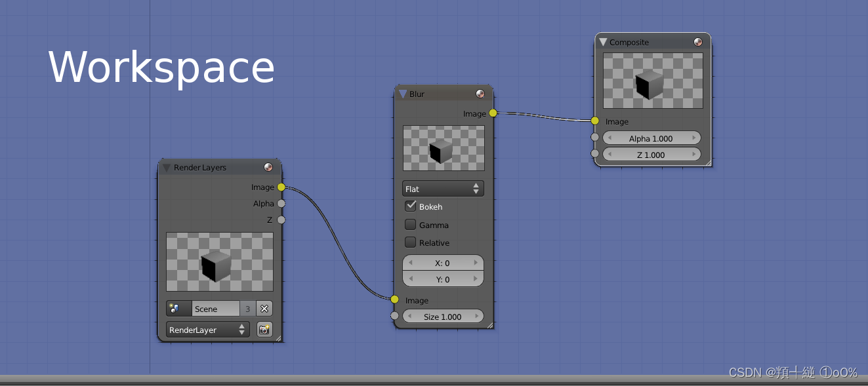Increase the blur X value arrow
The height and width of the screenshot is (386, 868).
click(476, 263)
